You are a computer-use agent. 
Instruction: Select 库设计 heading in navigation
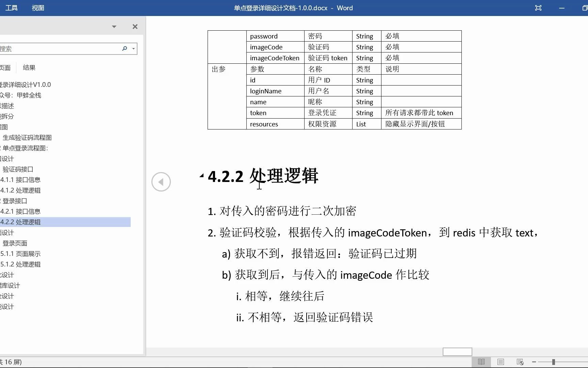(10, 286)
